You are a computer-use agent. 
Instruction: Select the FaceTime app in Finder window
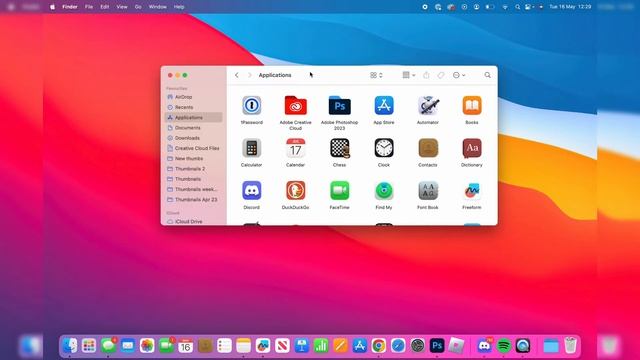coord(340,190)
